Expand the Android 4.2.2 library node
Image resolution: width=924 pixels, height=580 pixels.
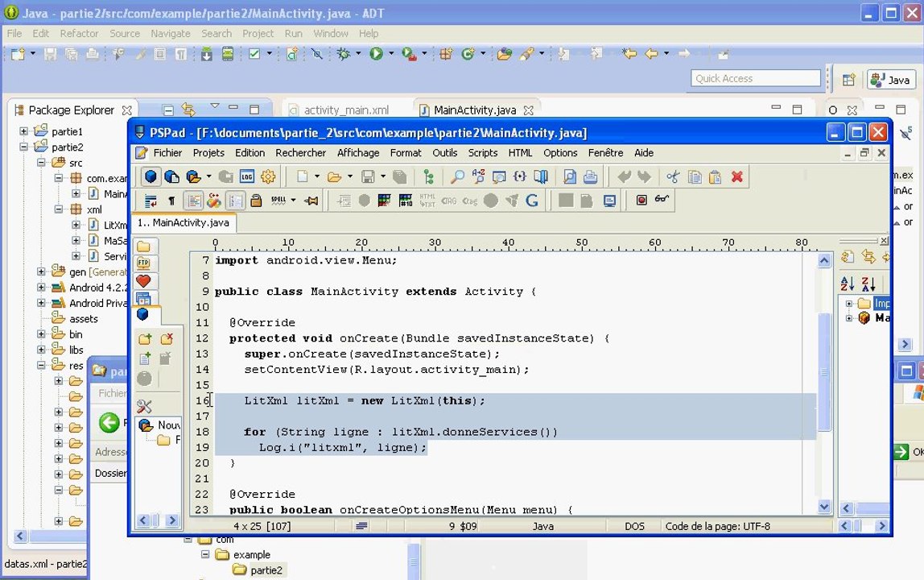(x=41, y=288)
